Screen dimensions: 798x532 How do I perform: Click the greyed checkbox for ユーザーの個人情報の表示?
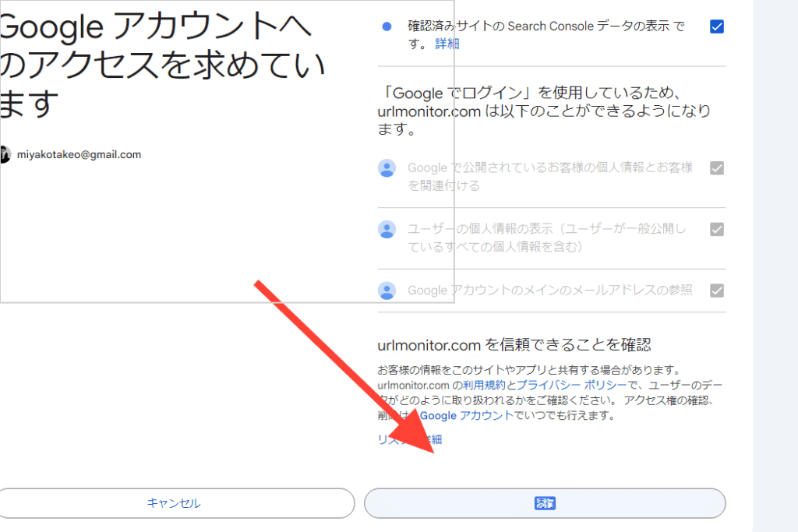pos(717,229)
